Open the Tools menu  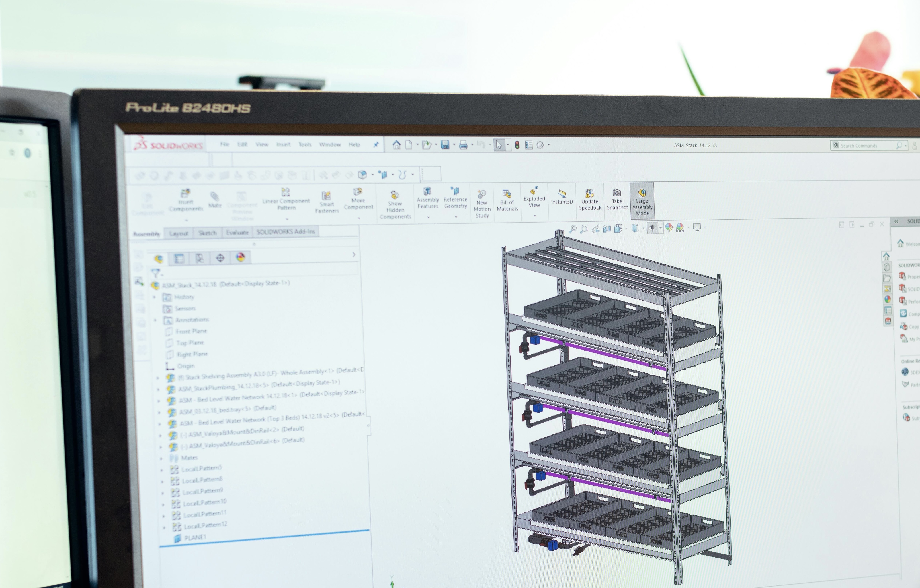(x=305, y=145)
